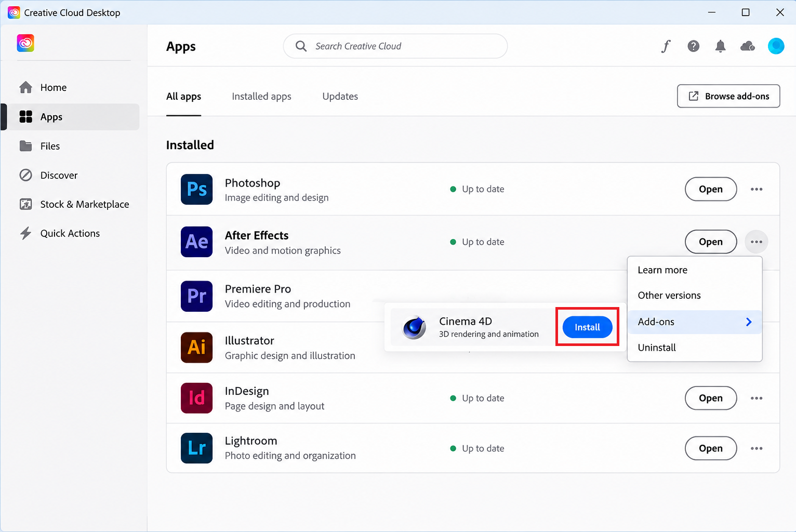Screen dimensions: 796x532
Task: Choose Other versions from the context menu
Action: pyautogui.click(x=695, y=296)
